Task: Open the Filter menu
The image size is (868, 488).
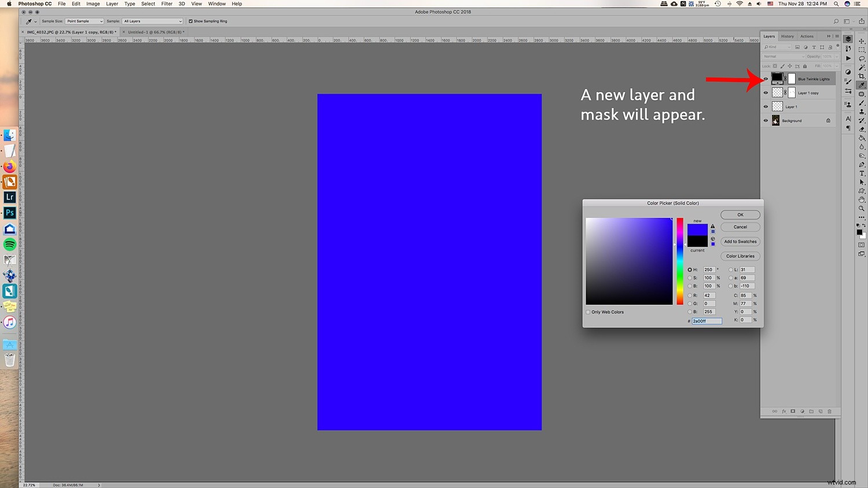Action: pyautogui.click(x=167, y=3)
